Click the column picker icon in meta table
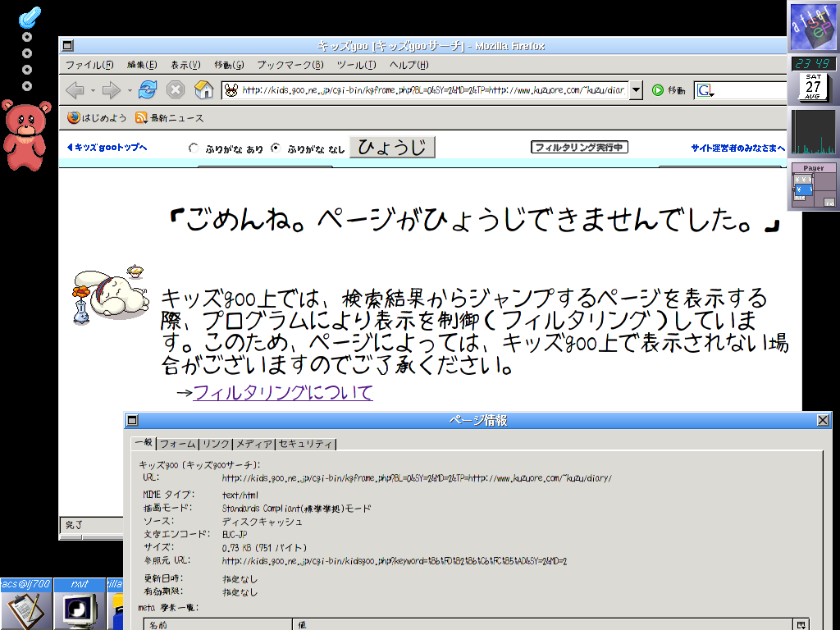The image size is (840, 630). pyautogui.click(x=801, y=624)
